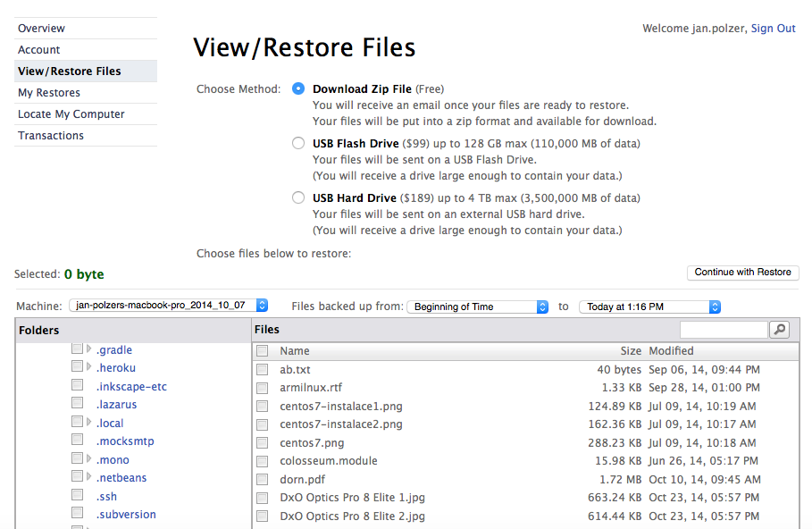Check the select-all files header checkbox

point(263,351)
